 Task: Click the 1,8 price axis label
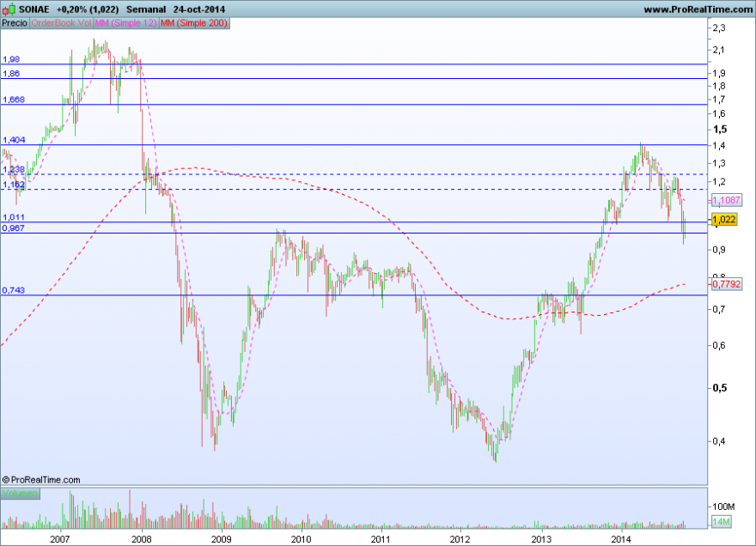(x=719, y=86)
